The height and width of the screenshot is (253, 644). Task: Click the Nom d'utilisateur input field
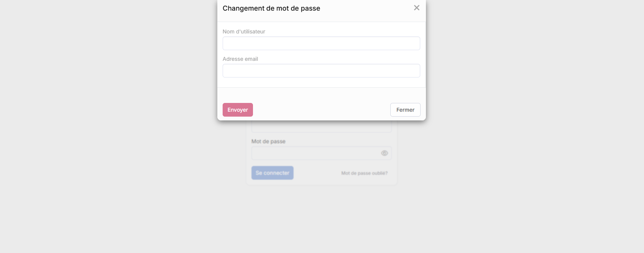tap(321, 43)
